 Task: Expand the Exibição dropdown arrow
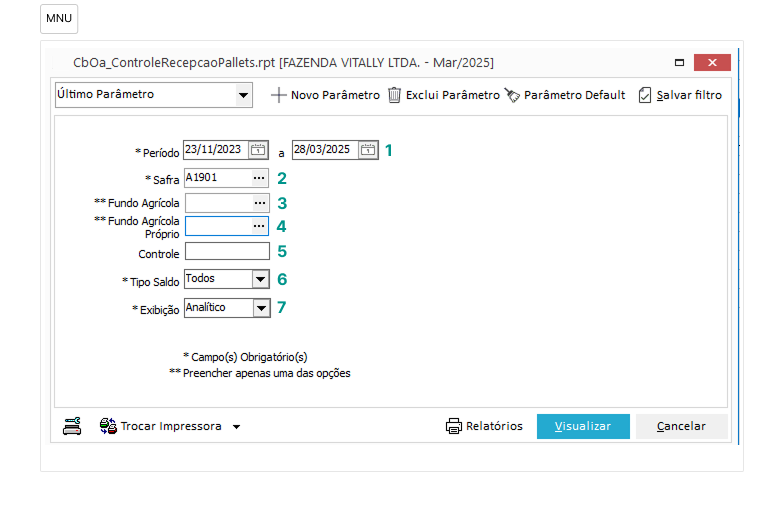[x=262, y=308]
